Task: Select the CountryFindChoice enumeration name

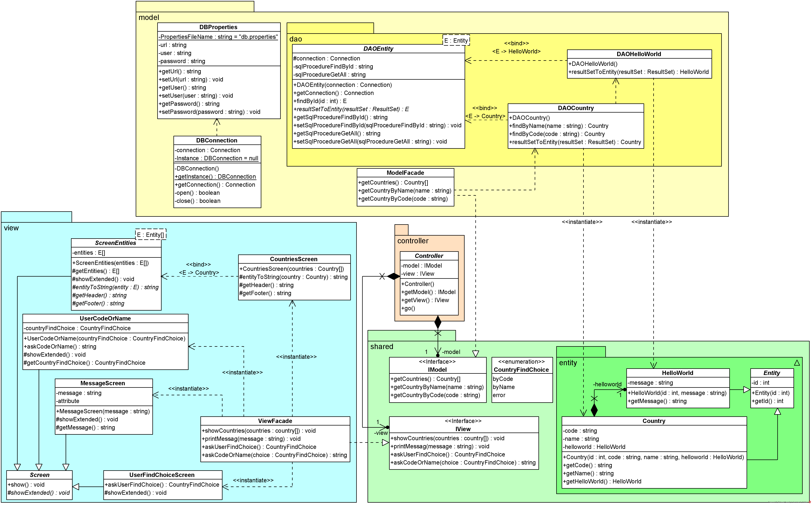Action: click(x=521, y=370)
